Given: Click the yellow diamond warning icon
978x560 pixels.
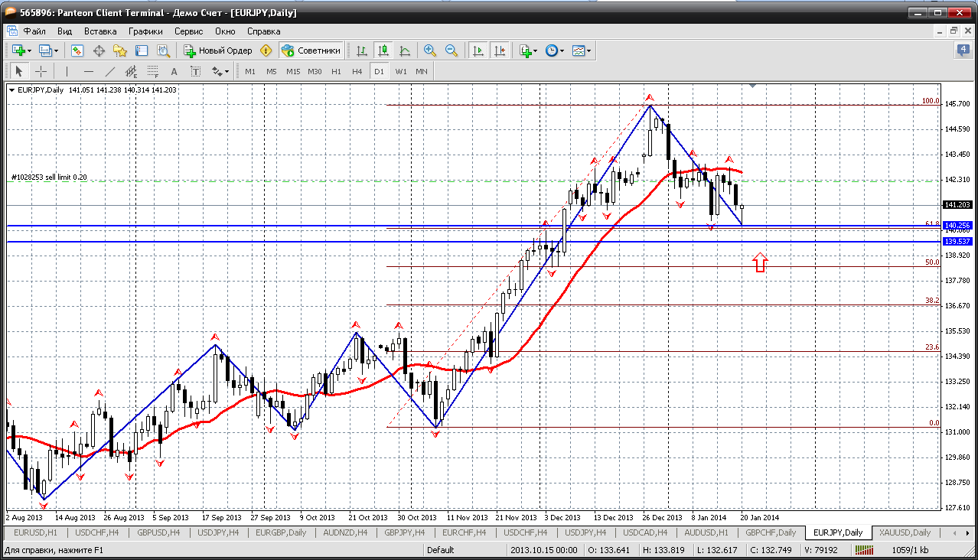Looking at the screenshot, I should pos(266,50).
